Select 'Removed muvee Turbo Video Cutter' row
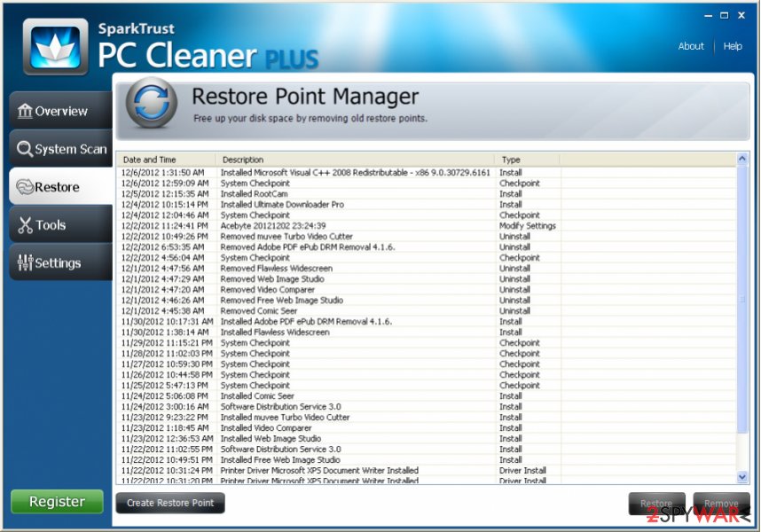The height and width of the screenshot is (532, 761). [426, 236]
